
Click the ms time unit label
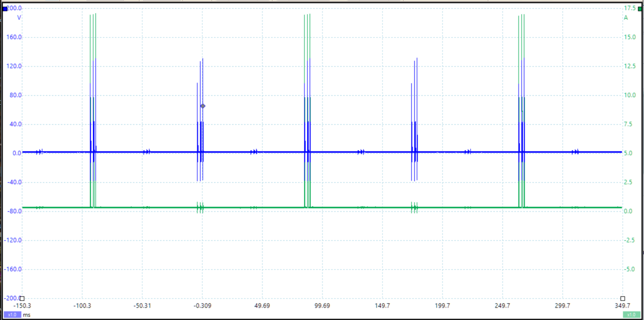click(x=26, y=315)
